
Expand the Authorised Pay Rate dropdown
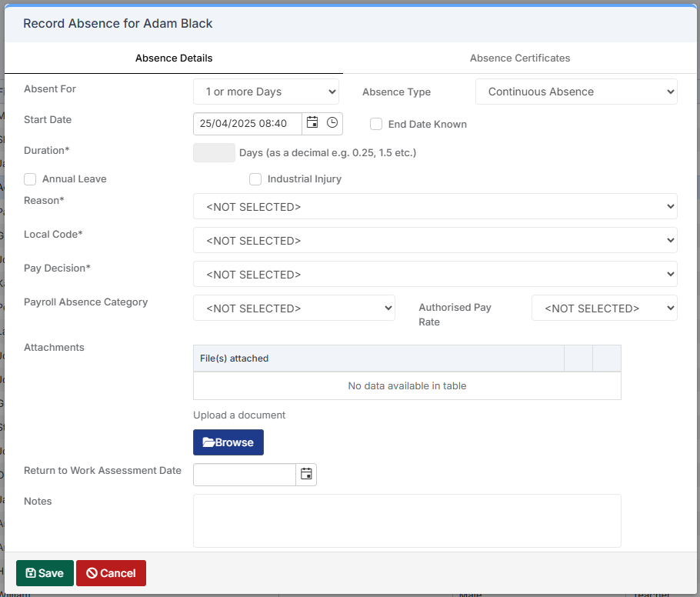coord(605,308)
